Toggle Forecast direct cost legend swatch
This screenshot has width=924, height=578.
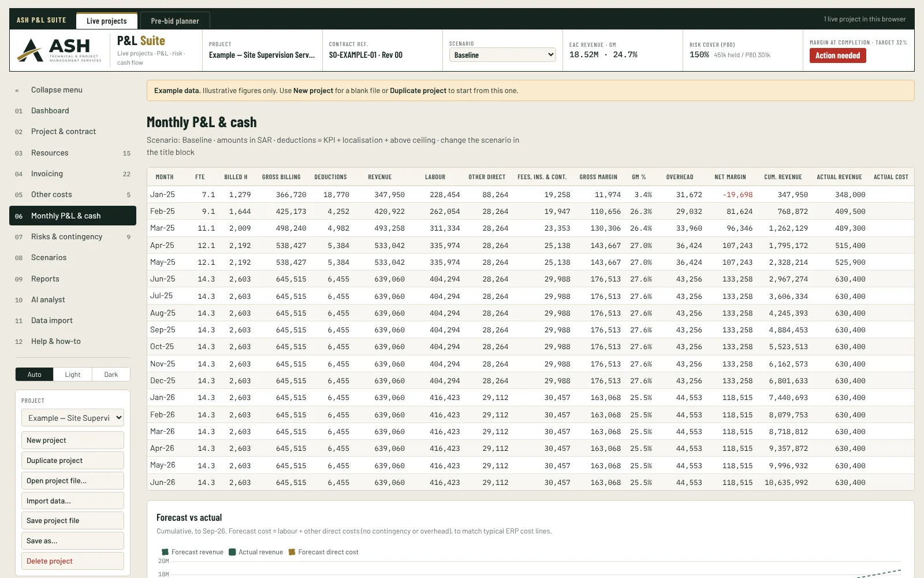(x=292, y=552)
